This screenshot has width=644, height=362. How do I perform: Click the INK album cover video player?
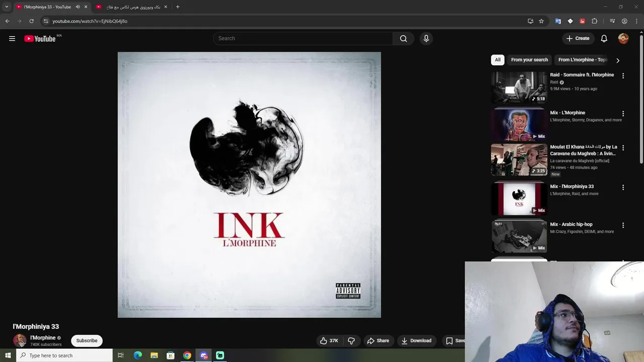(249, 185)
